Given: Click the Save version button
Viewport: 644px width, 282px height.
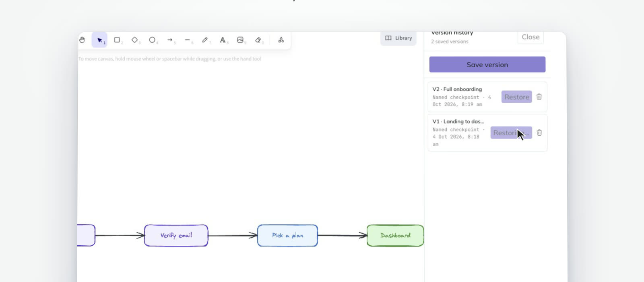Looking at the screenshot, I should coord(487,64).
